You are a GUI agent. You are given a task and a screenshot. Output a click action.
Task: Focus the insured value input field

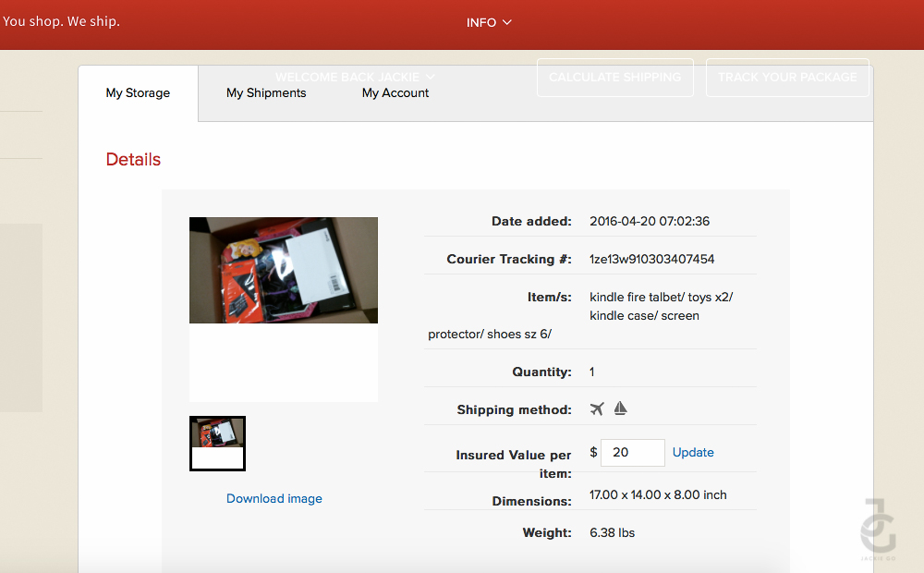(x=633, y=453)
